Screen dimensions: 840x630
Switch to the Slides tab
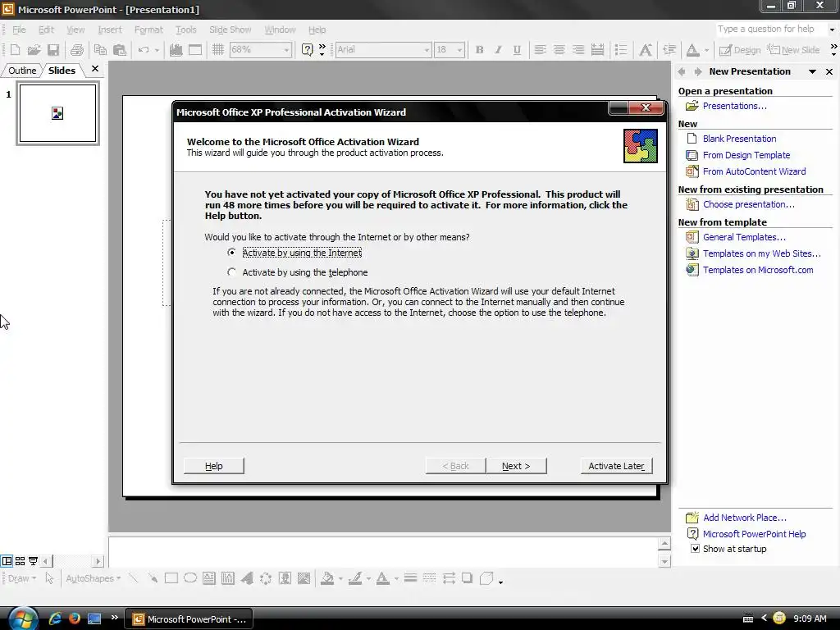(62, 71)
